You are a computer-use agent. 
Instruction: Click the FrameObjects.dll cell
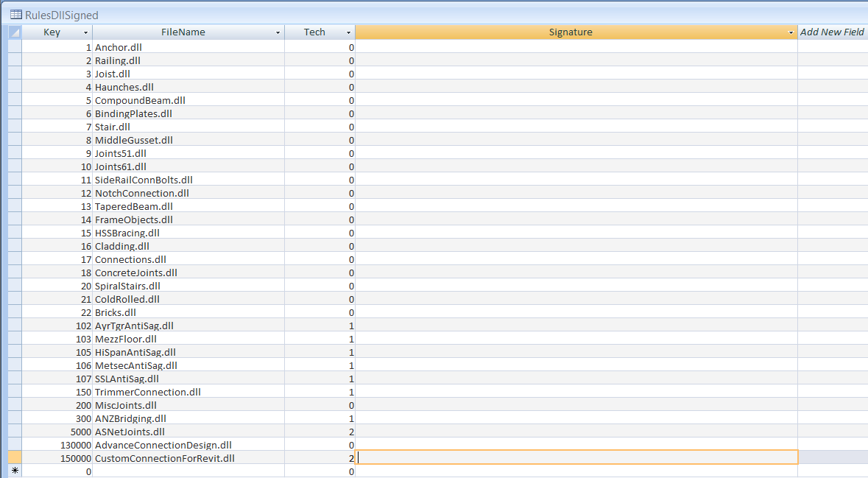(x=188, y=220)
